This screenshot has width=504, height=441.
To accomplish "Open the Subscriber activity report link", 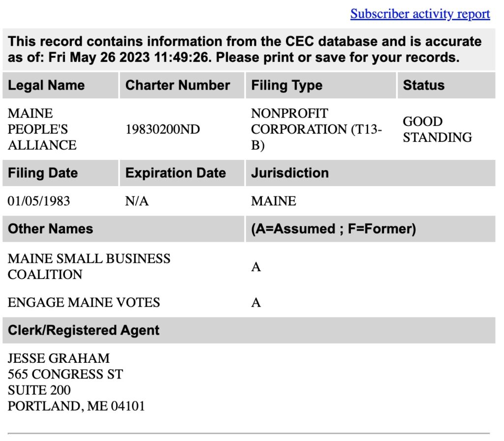I will (x=420, y=14).
